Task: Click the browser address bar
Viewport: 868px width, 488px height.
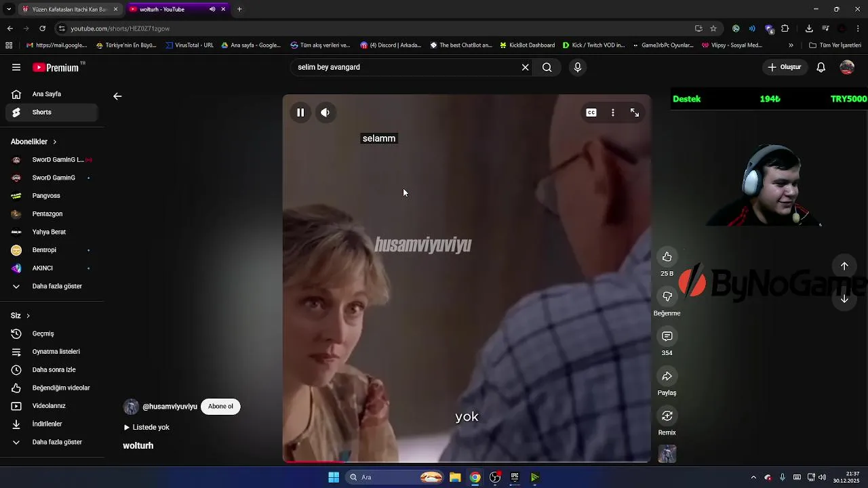Action: [x=380, y=28]
